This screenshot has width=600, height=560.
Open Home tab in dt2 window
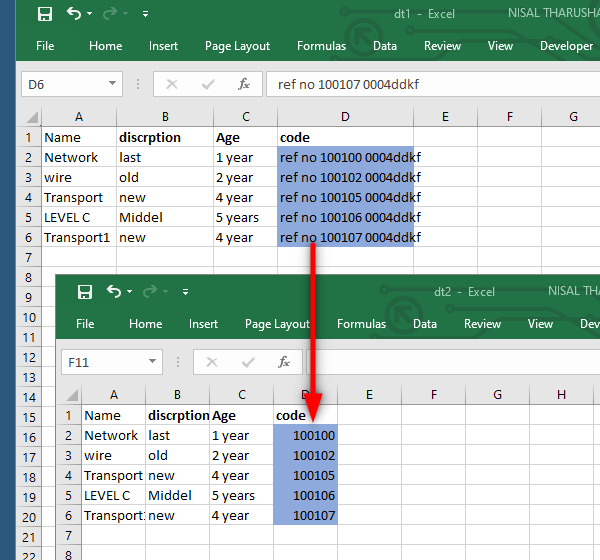click(x=145, y=324)
